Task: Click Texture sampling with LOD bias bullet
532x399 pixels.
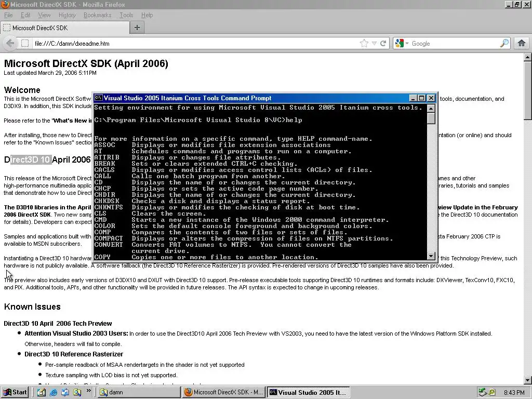Action: [111, 375]
